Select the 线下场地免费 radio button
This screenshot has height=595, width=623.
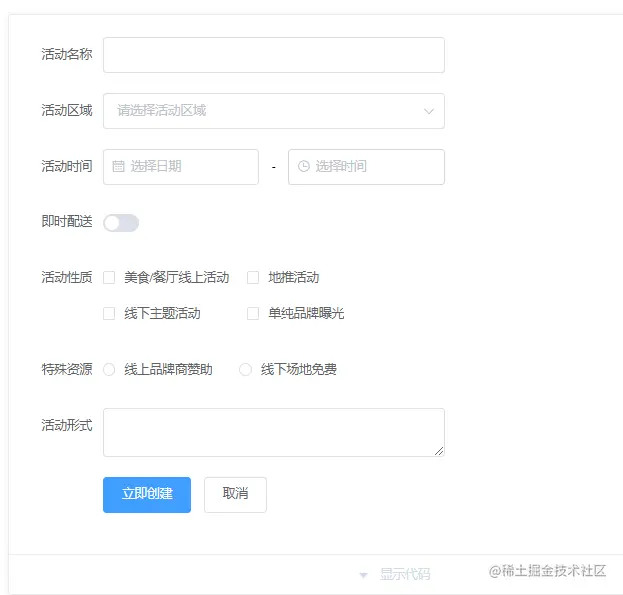[x=246, y=369]
